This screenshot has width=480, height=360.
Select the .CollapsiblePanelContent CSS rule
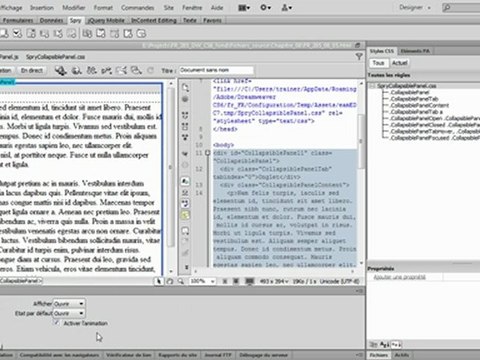[x=419, y=105]
